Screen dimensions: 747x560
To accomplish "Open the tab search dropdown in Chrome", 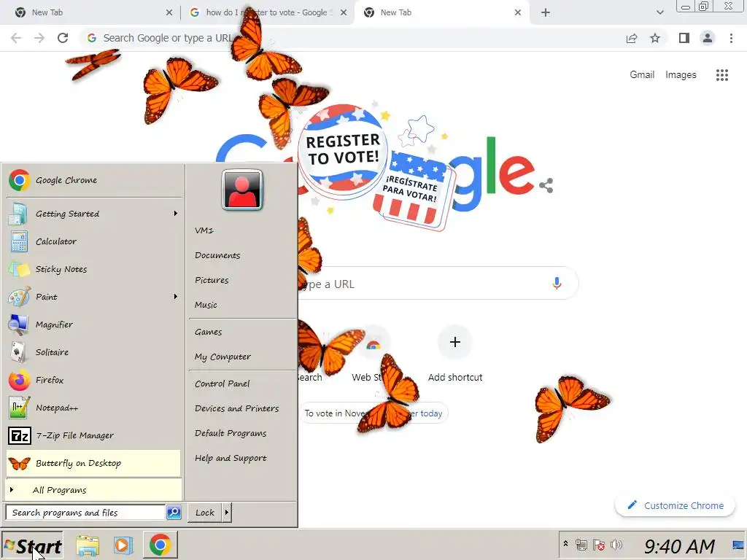I will pyautogui.click(x=659, y=12).
